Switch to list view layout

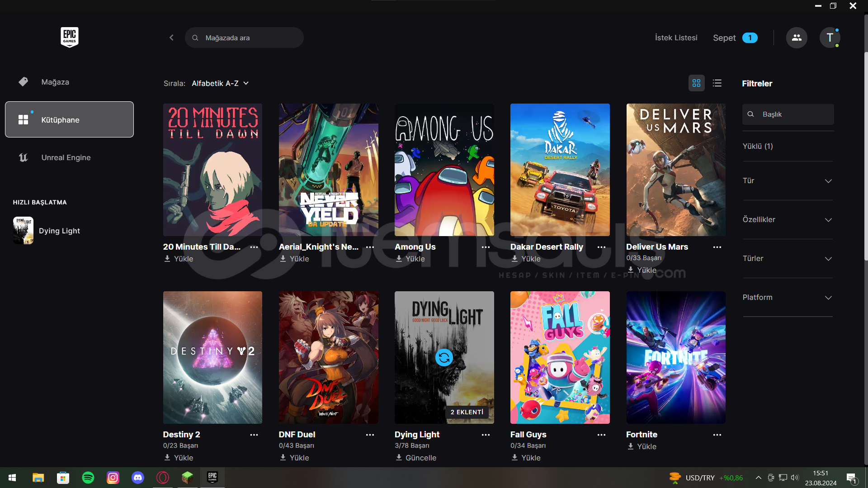click(x=717, y=83)
